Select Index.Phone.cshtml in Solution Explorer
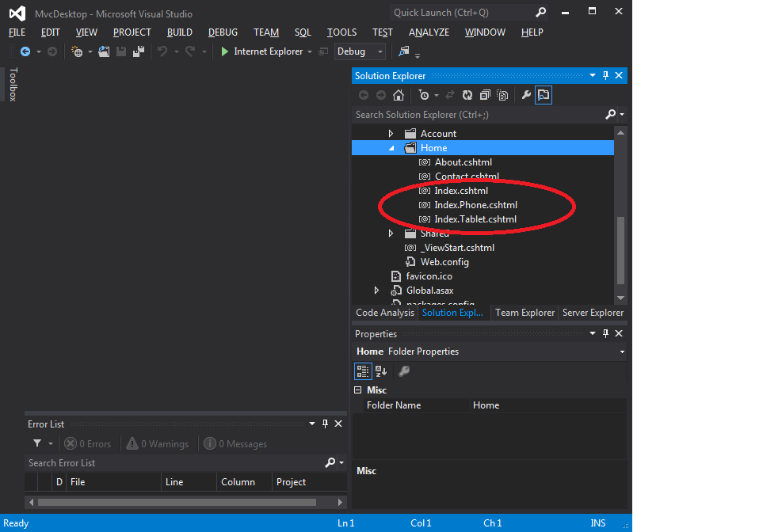The height and width of the screenshot is (532, 782). tap(476, 205)
